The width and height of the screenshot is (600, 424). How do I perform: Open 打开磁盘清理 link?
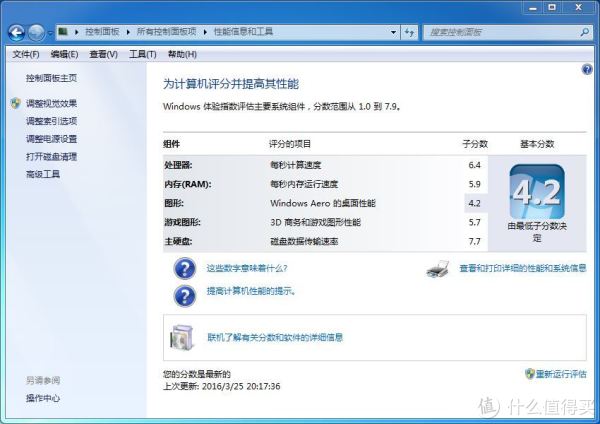[x=51, y=157]
